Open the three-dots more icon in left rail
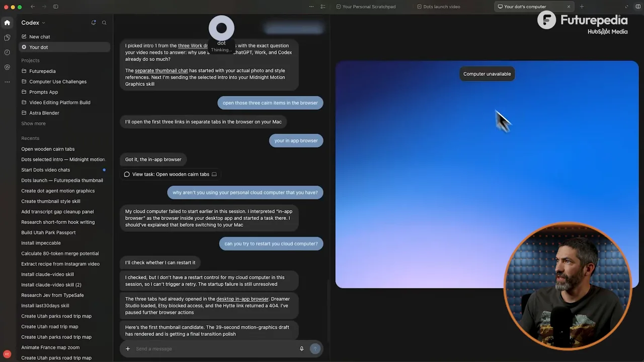The width and height of the screenshot is (644, 362). (7, 81)
